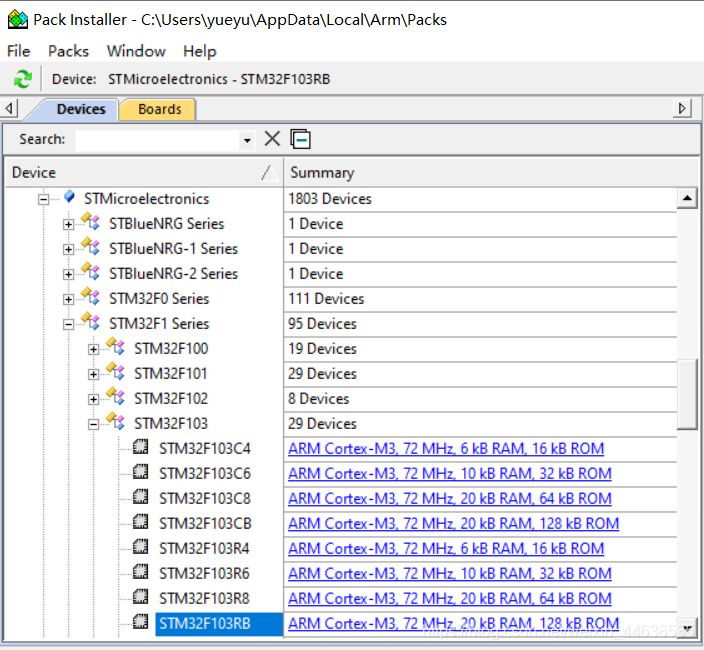Click the chip icon beside STM32F103R8
Screen dimensions: 704x650
tap(141, 597)
